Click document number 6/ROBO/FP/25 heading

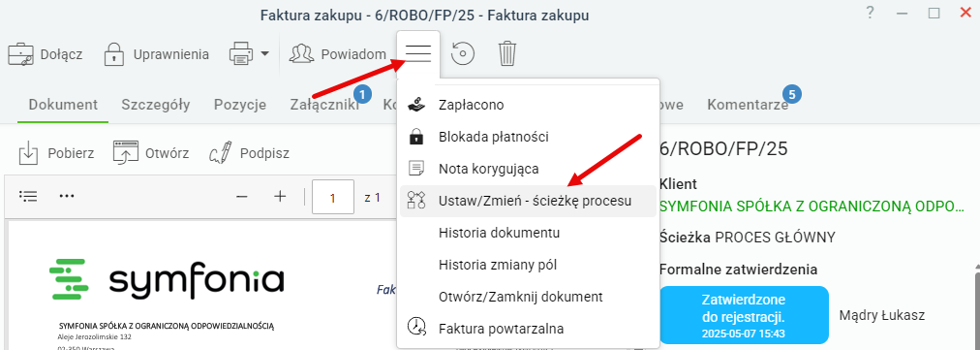tap(723, 149)
